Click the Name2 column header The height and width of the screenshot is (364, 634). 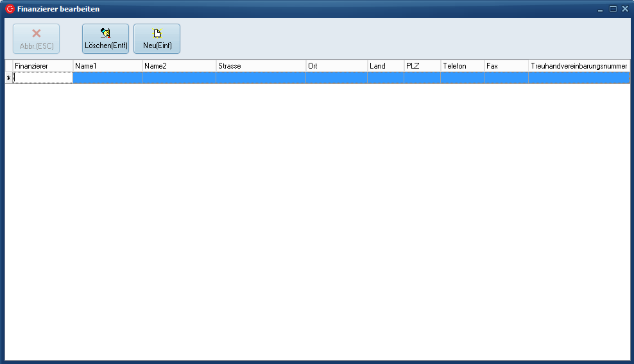click(x=179, y=66)
